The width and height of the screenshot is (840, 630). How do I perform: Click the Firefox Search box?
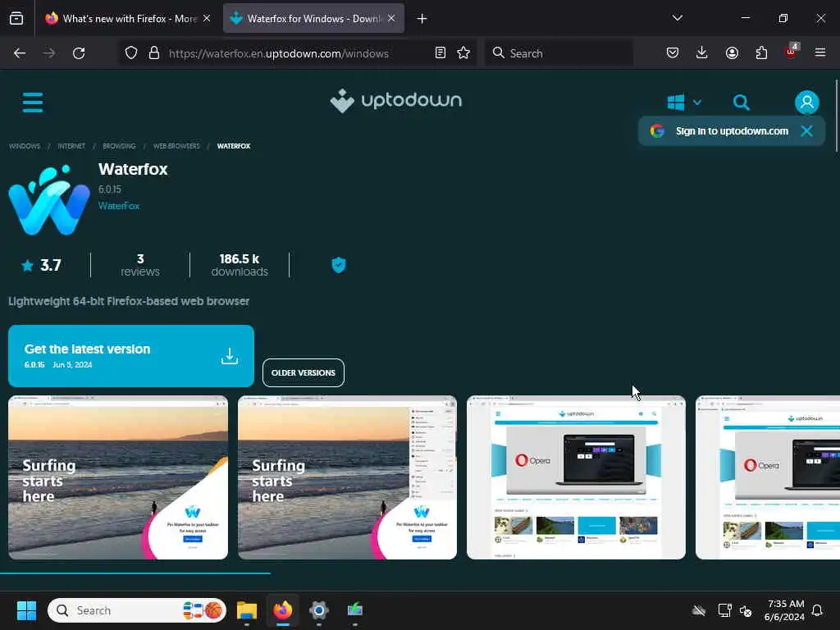(559, 53)
